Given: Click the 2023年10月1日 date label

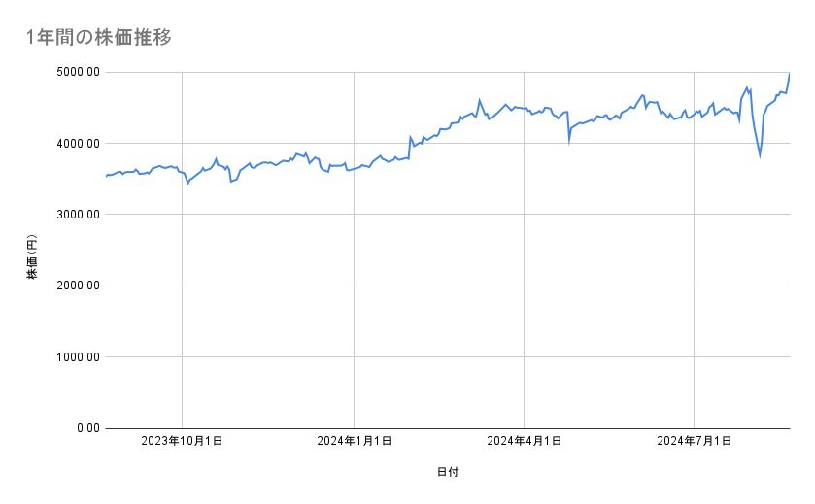Looking at the screenshot, I should coord(183,442).
